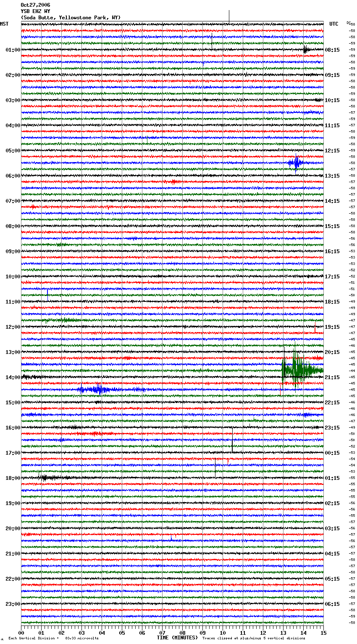Click the Oct27,2006 date header
The width and height of the screenshot is (357, 644).
(x=35, y=5)
